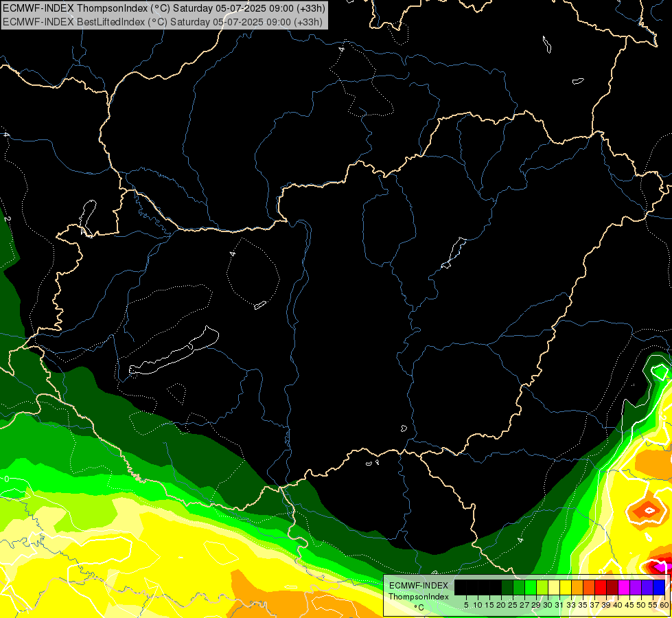Choose the orange 33-35 legend swatch
Image resolution: width=672 pixels, height=618 pixels.
coord(577,588)
